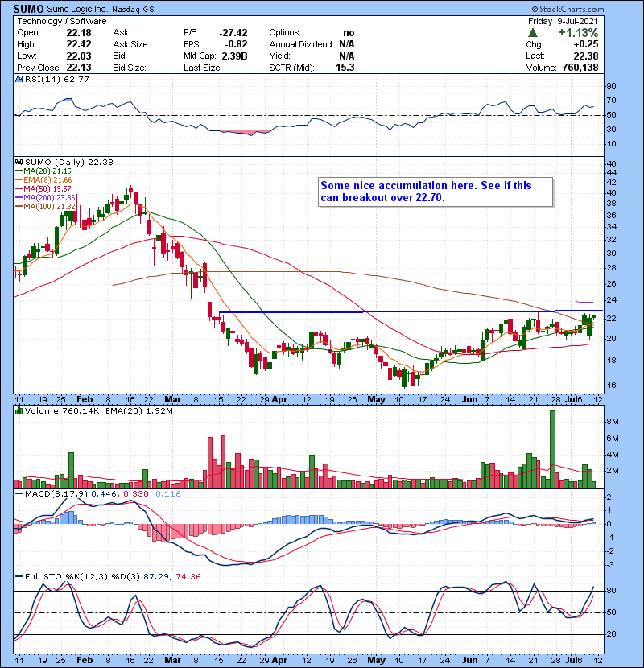Select the High price value 22.42

coord(79,44)
